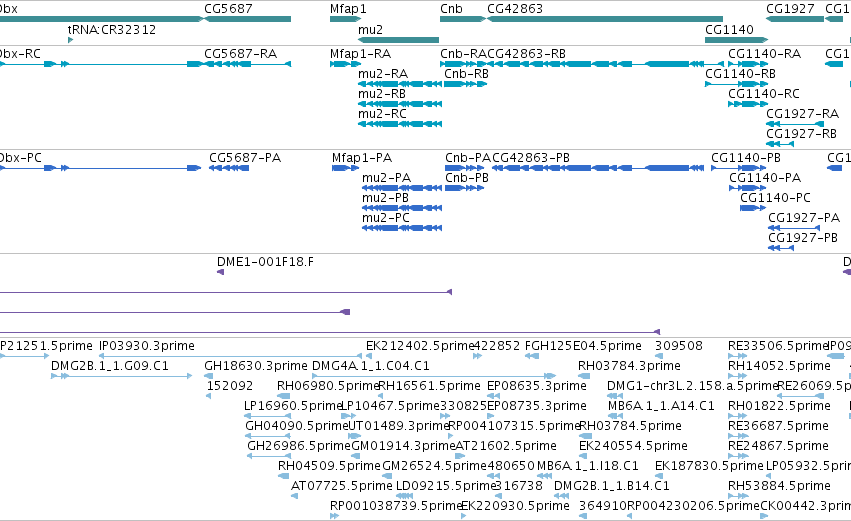Select the DMG2B.1_1.G09.C1 EST
851x521 pixels.
click(121, 376)
